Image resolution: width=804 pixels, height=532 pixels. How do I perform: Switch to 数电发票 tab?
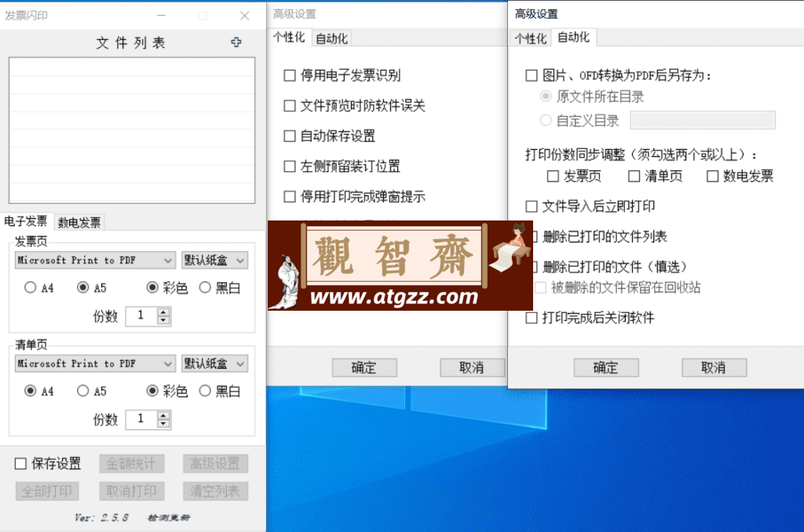coord(79,222)
